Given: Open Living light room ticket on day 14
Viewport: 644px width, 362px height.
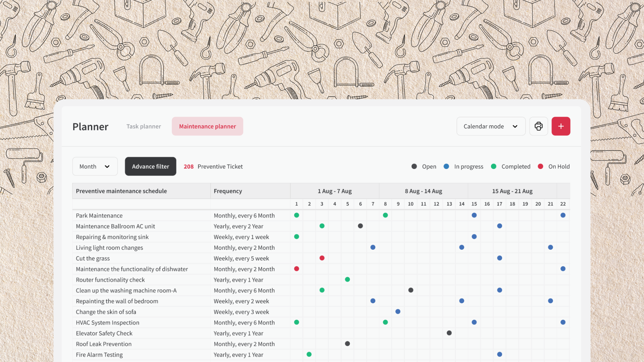Looking at the screenshot, I should 462,247.
